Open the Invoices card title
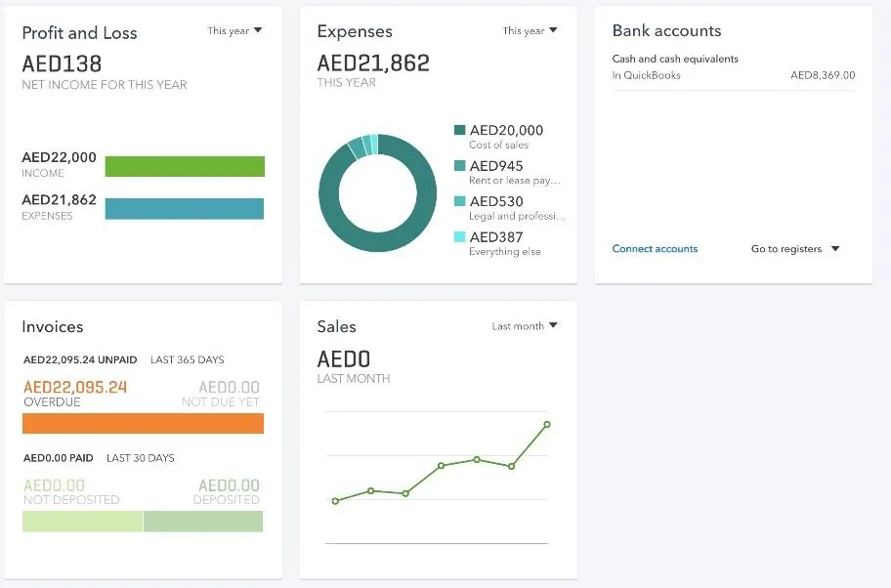The height and width of the screenshot is (588, 891). pos(53,327)
